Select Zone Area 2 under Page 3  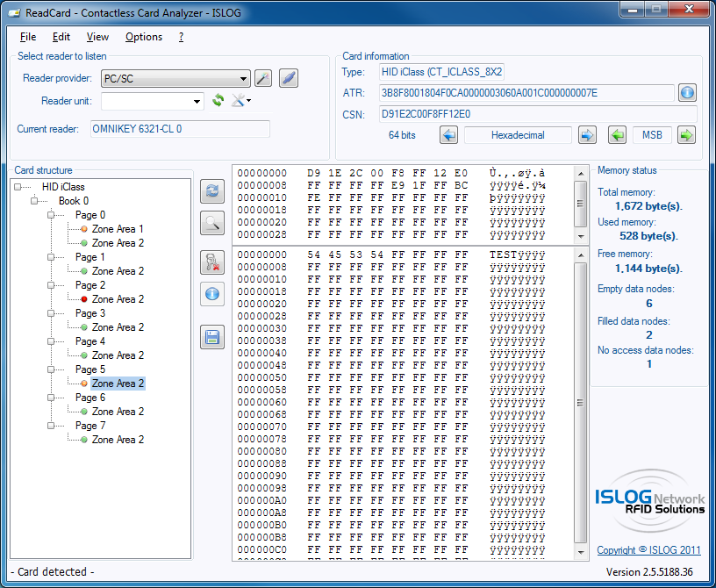[x=118, y=327]
